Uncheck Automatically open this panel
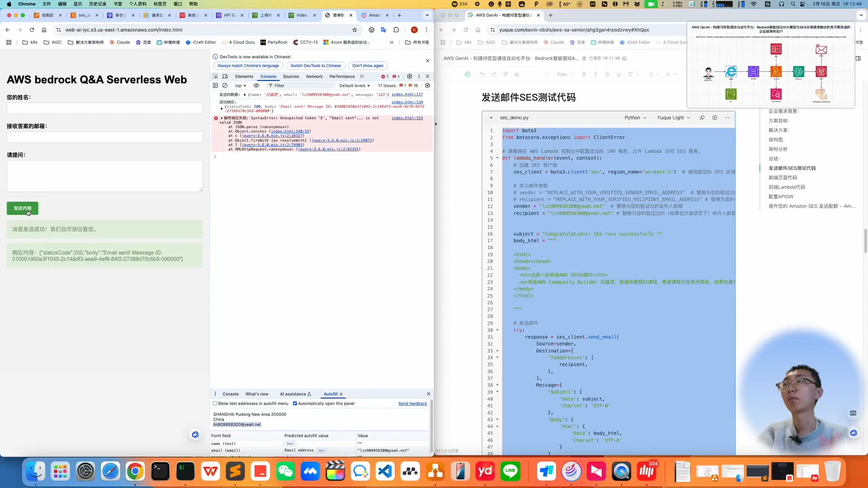Screen dimensions: 868x488 click(295, 404)
